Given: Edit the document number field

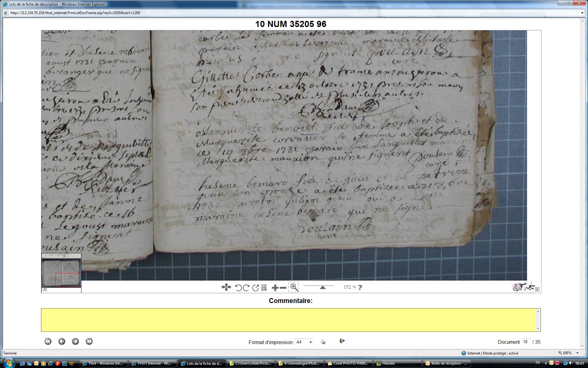Looking at the screenshot, I should point(526,342).
